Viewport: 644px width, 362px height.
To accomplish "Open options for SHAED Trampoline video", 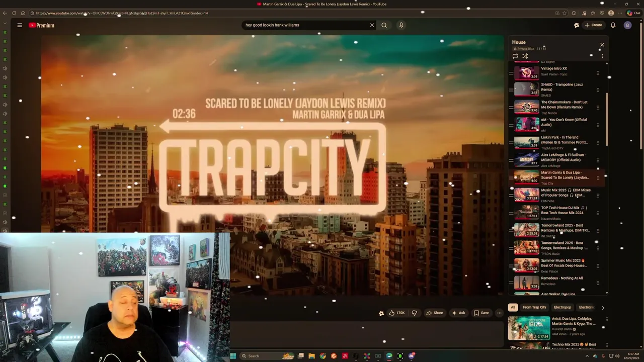I will pos(598,90).
